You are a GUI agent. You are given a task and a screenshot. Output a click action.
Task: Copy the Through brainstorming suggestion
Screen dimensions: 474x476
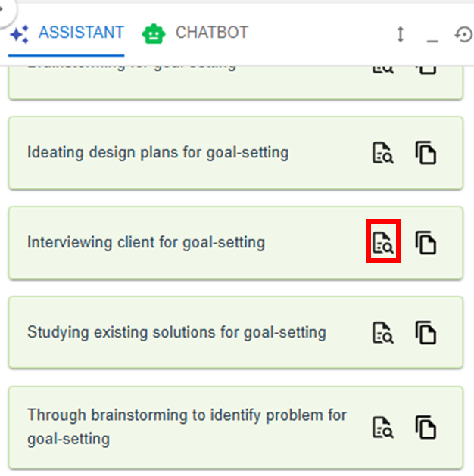(x=426, y=428)
